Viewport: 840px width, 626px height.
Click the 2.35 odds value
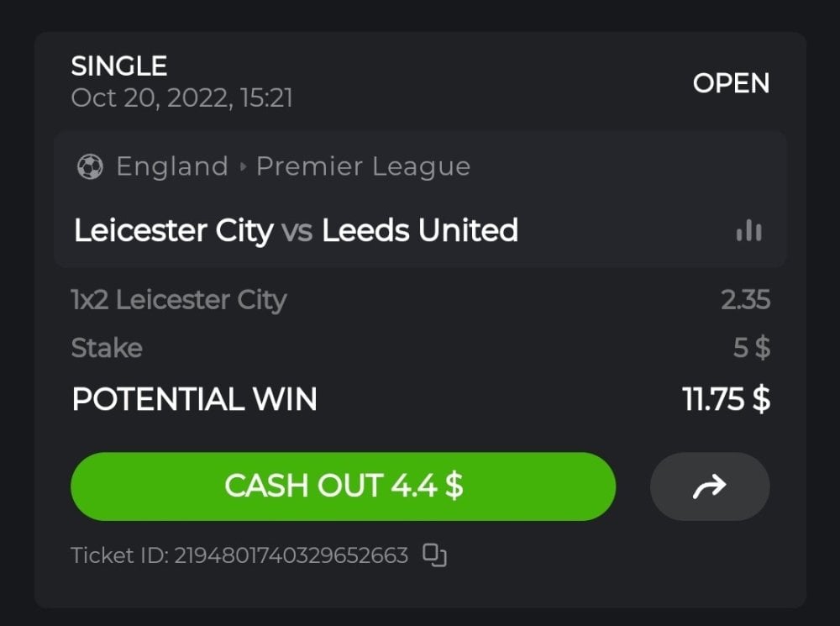[745, 300]
